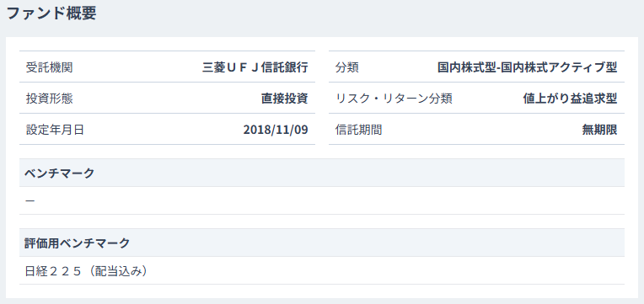Click the 評価用ベンチマーク section header
Viewport: 644px width, 304px height.
[x=322, y=243]
